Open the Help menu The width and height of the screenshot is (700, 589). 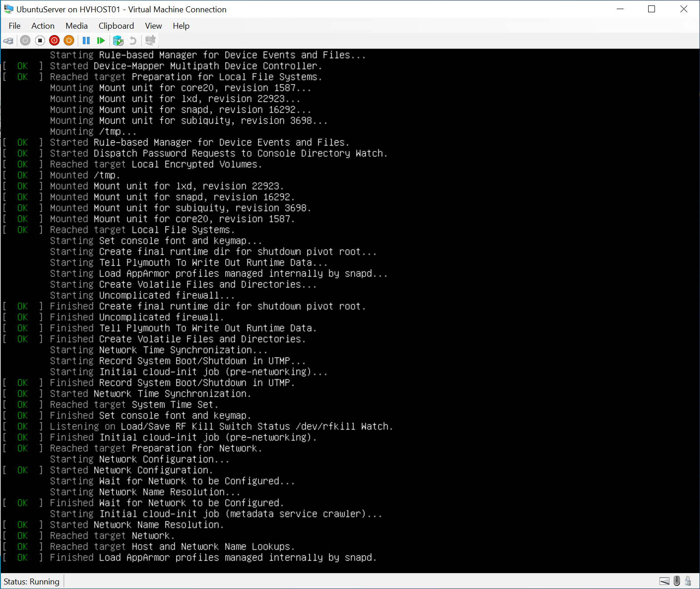(181, 26)
